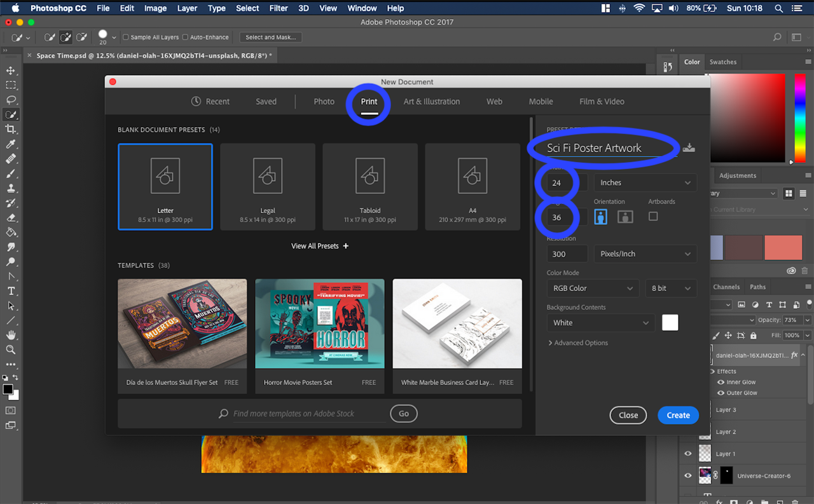Switch to the Swatches panel tab
Viewport: 814px width, 504px height.
pyautogui.click(x=723, y=62)
